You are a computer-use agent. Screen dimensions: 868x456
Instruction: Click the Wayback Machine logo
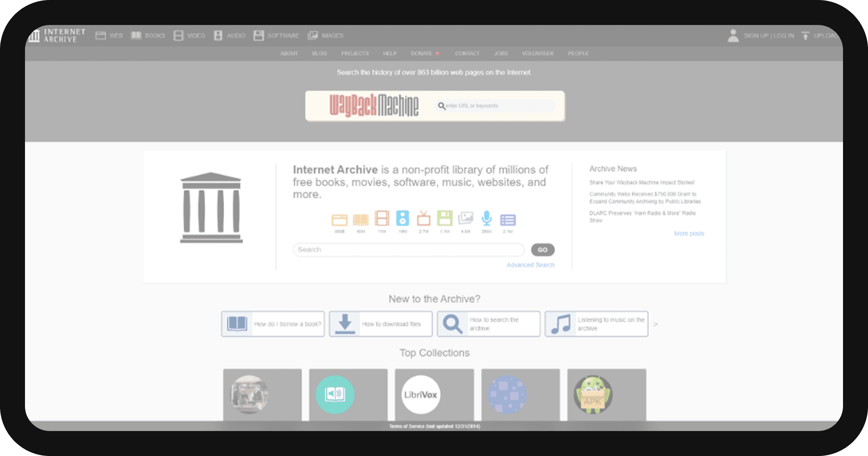click(374, 106)
